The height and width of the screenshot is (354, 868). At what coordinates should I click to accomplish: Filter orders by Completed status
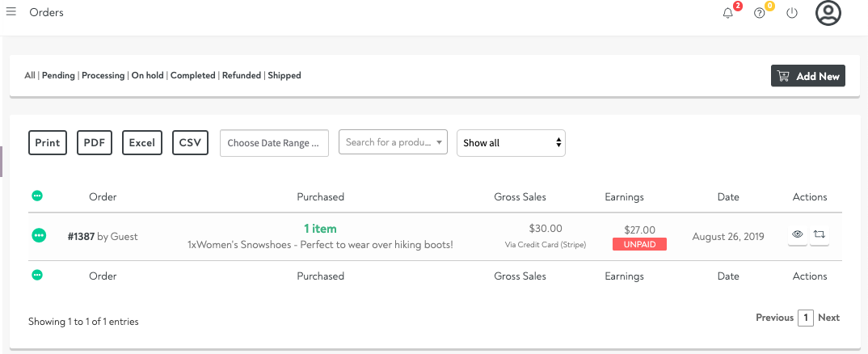pos(192,75)
